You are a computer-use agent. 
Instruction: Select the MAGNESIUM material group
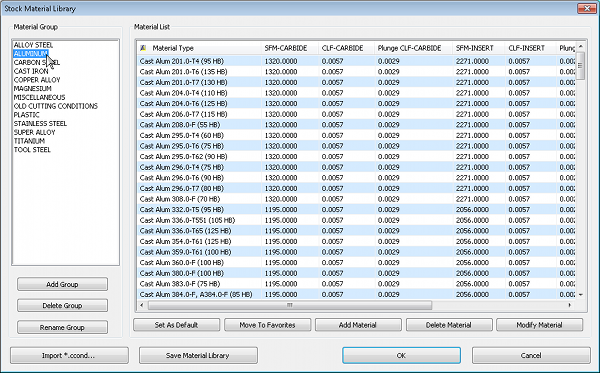pyautogui.click(x=33, y=88)
